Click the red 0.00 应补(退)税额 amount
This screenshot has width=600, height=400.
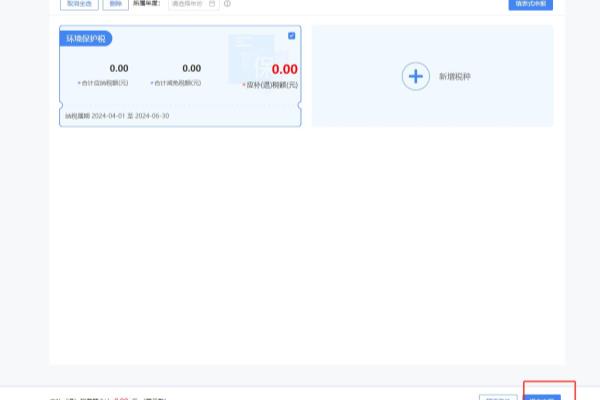pos(285,69)
